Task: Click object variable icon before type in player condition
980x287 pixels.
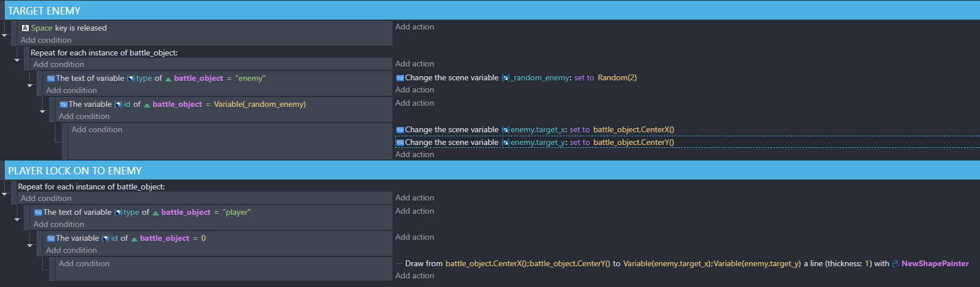Action: click(118, 213)
